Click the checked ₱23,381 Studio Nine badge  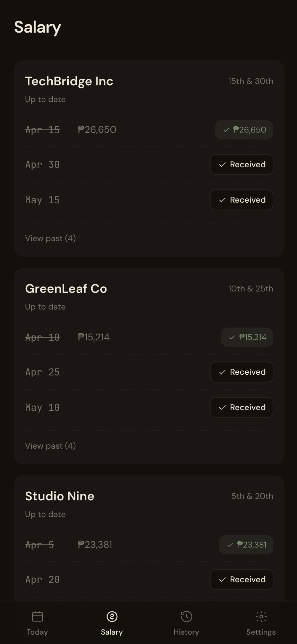tap(246, 545)
